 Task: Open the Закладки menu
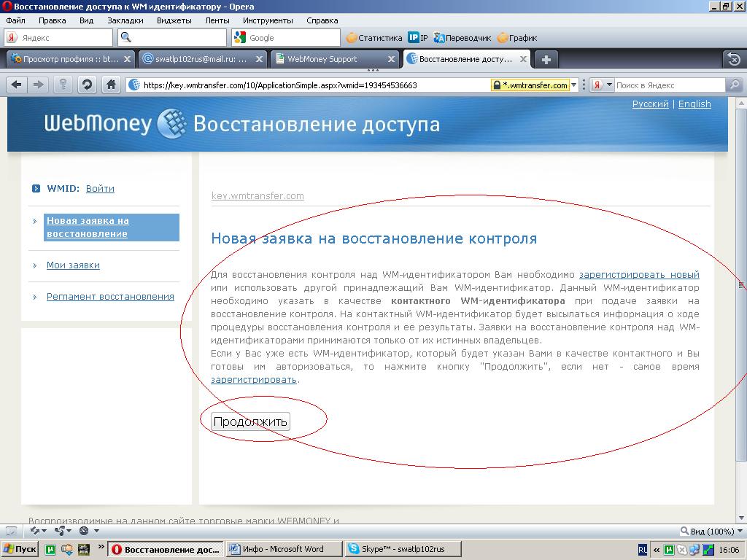pos(125,20)
